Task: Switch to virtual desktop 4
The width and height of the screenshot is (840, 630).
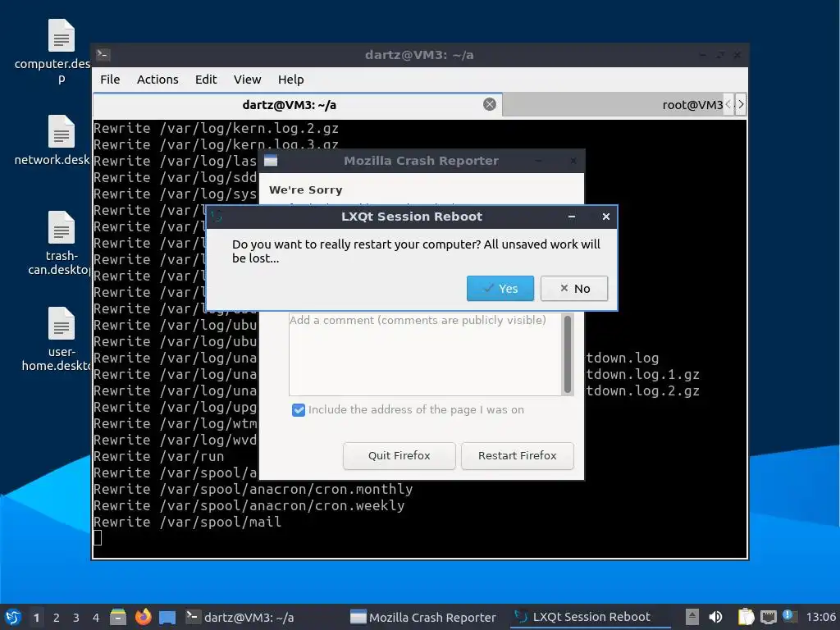Action: pos(96,618)
